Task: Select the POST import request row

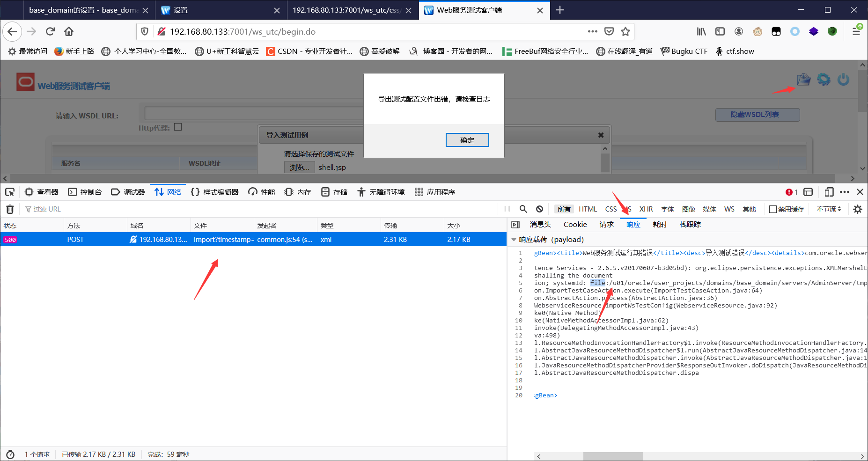Action: click(x=253, y=240)
